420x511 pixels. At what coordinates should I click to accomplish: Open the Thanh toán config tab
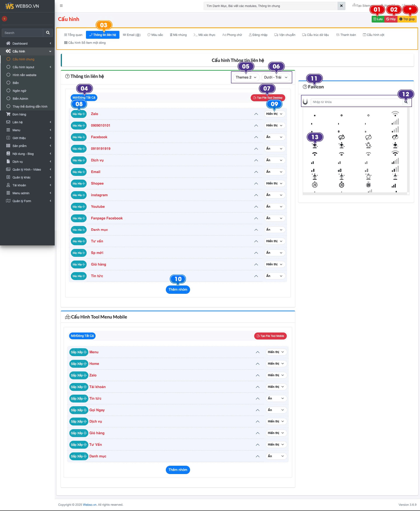346,35
